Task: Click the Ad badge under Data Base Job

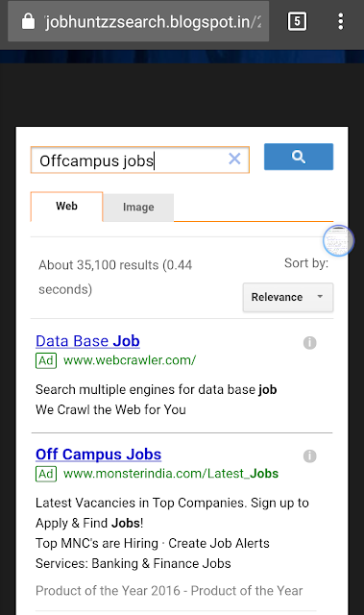Action: (x=46, y=360)
